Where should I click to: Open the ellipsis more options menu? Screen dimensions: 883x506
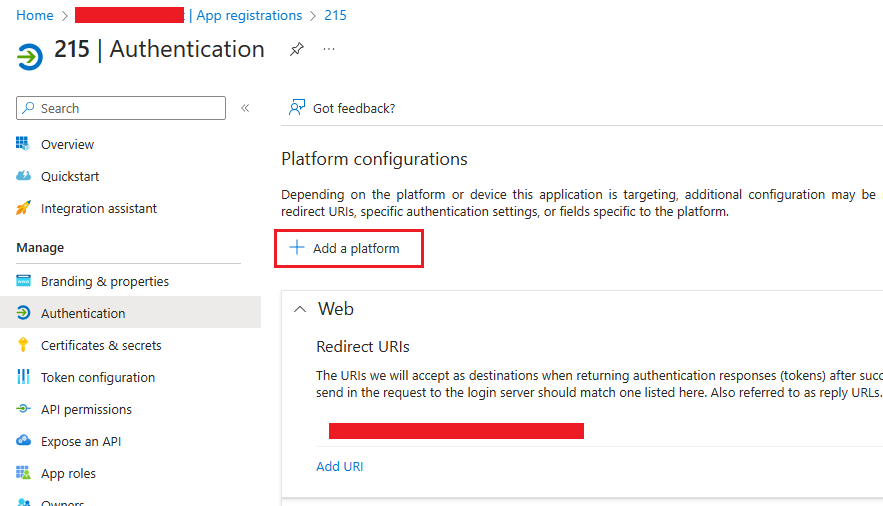(329, 49)
